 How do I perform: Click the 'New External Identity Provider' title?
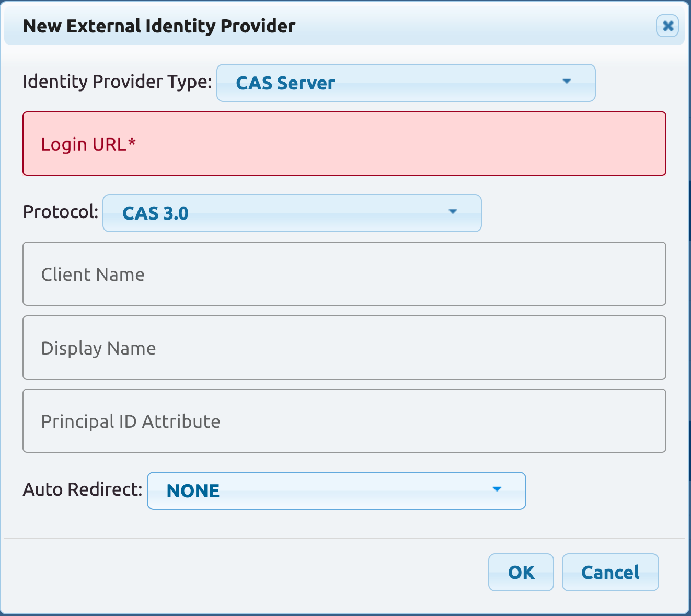coord(159,26)
